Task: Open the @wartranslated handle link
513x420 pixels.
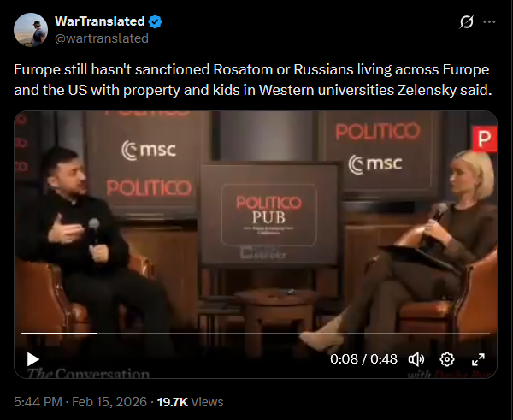Action: click(102, 38)
